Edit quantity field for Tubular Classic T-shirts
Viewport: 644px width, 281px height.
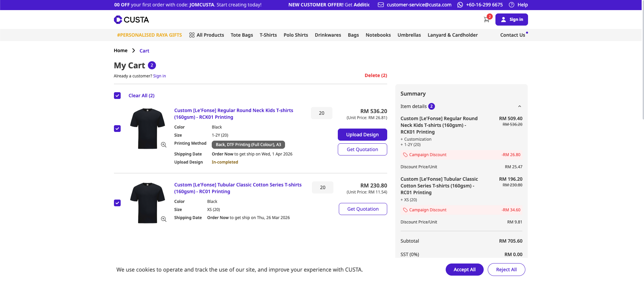[x=323, y=187]
